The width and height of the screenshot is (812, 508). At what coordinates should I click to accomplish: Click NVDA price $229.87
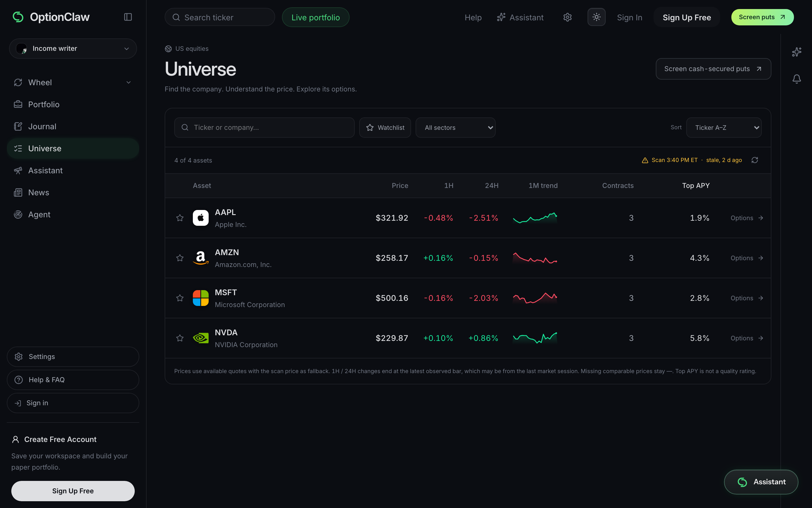[392, 338]
